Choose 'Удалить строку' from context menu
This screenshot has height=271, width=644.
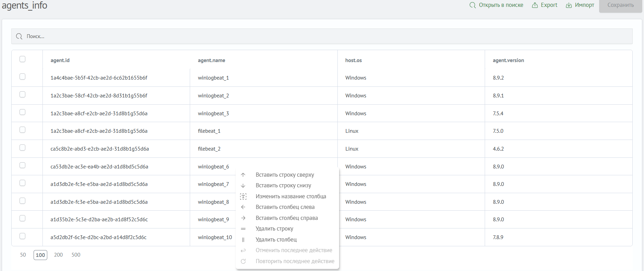pos(274,229)
